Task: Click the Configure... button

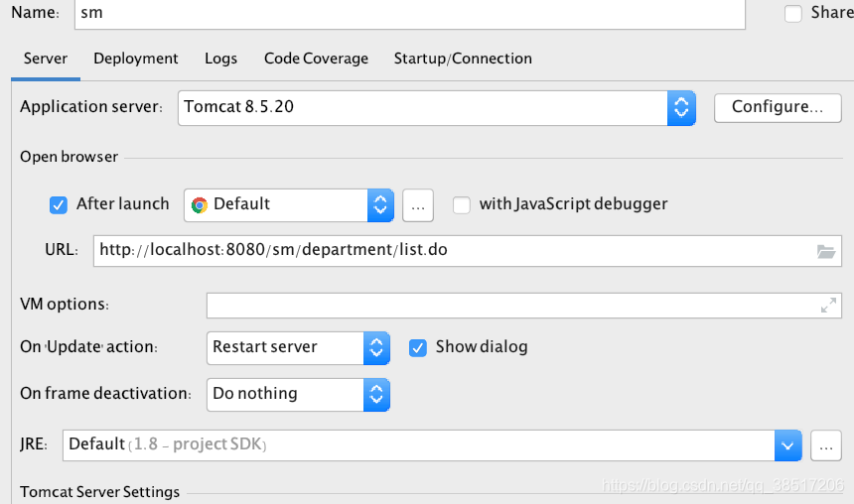Action: point(778,108)
